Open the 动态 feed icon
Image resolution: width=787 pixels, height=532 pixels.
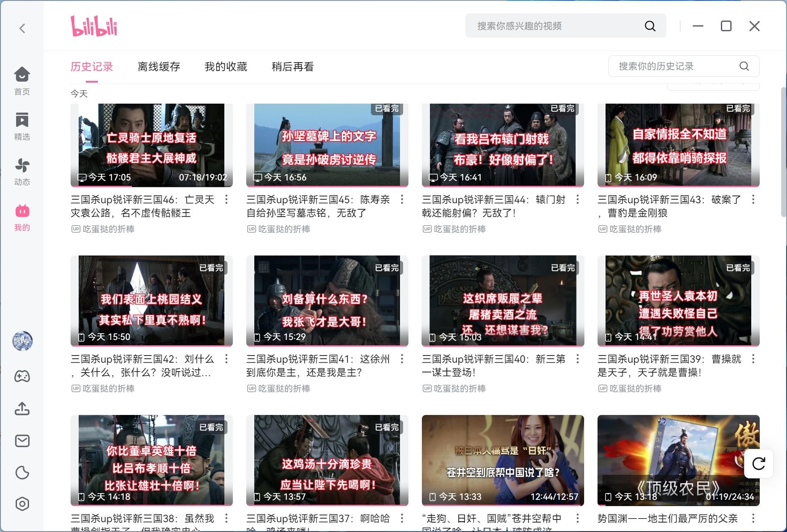(x=22, y=171)
